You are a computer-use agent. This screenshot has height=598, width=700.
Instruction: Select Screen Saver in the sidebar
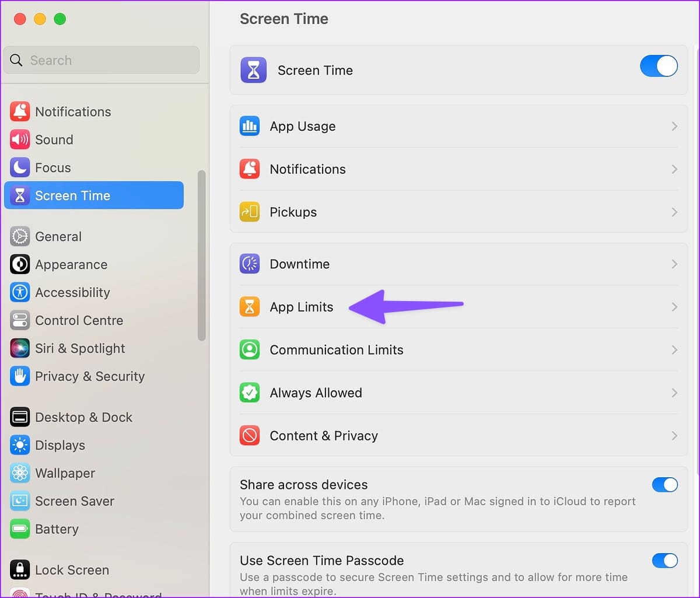coord(94,501)
